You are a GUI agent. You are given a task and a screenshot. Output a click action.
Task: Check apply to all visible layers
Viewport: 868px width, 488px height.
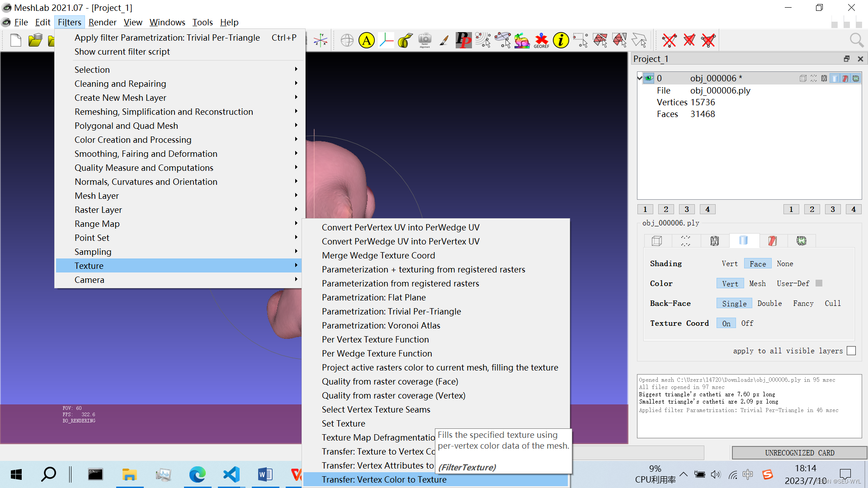pyautogui.click(x=851, y=351)
